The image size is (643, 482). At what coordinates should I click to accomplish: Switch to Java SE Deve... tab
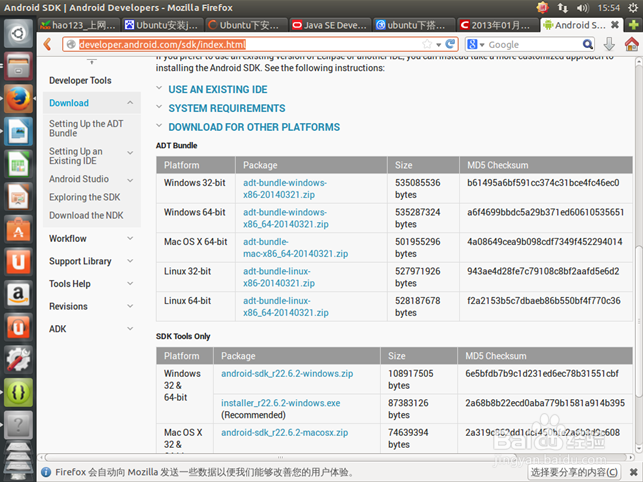330,25
